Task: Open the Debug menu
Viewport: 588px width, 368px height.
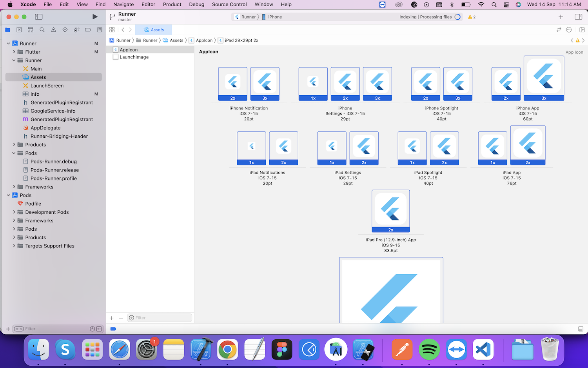Action: pos(196,4)
